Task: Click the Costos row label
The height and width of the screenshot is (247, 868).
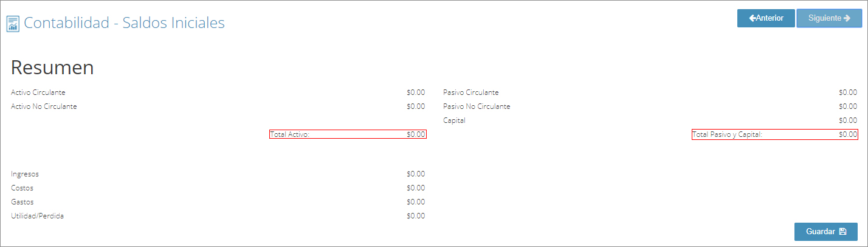Action: coord(22,188)
